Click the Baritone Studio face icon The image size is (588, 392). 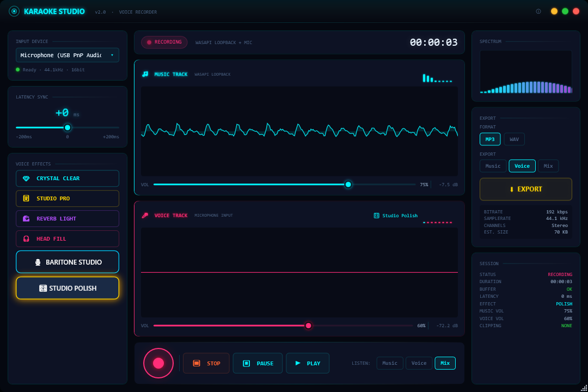point(38,262)
